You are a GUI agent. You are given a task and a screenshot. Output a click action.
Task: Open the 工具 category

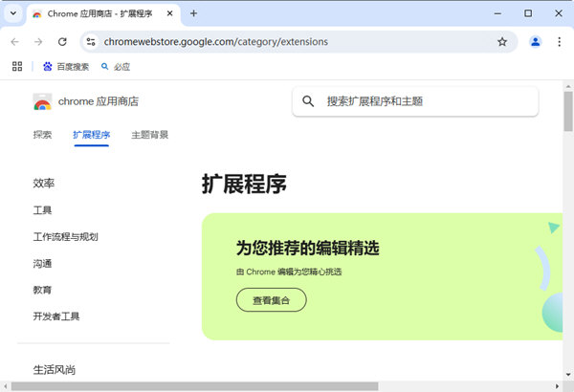[x=42, y=210]
